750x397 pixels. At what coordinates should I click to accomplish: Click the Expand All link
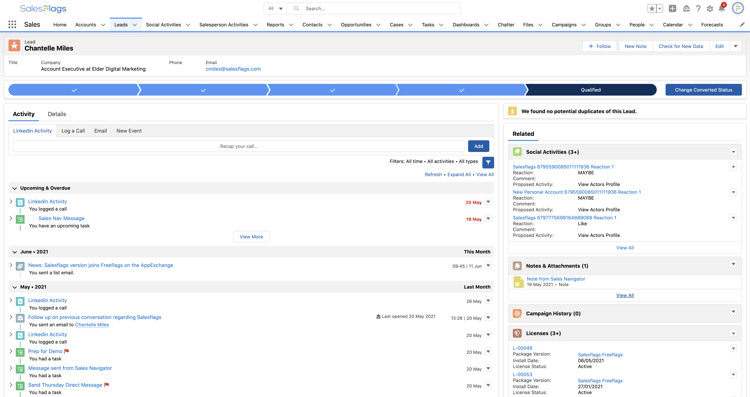459,175
